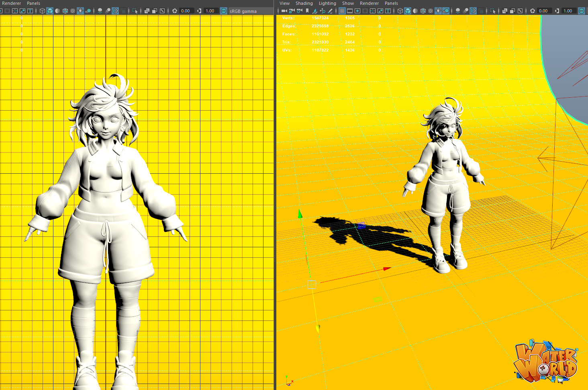The image size is (588, 390).
Task: Click Lock Camera icon in right viewport
Action: [292, 11]
